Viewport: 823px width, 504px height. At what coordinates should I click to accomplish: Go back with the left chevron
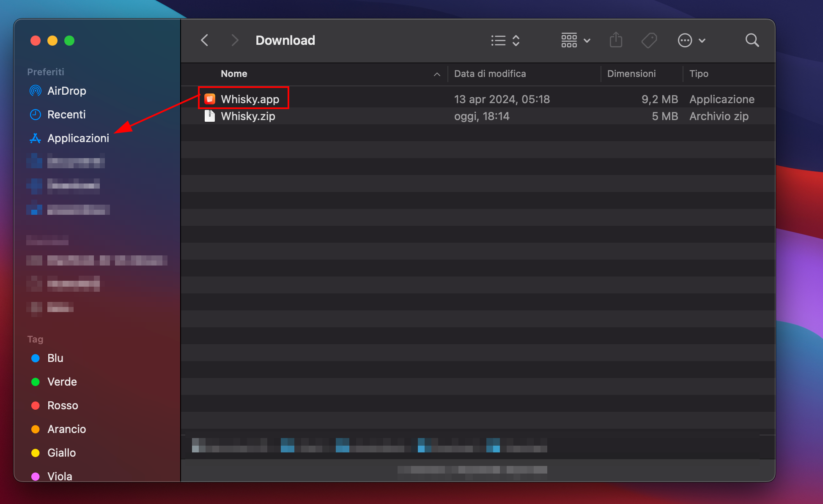[x=205, y=41]
